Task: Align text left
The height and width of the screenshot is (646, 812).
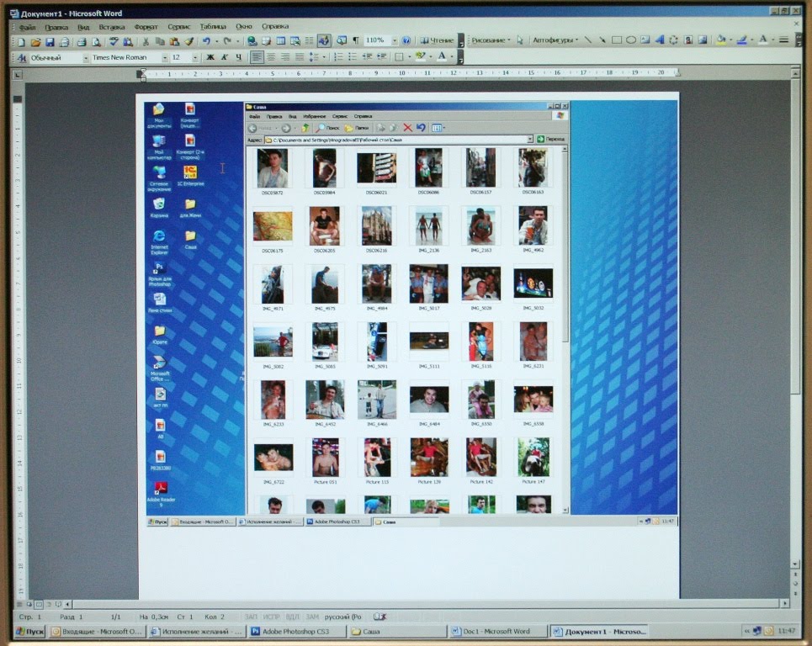Action: 257,57
